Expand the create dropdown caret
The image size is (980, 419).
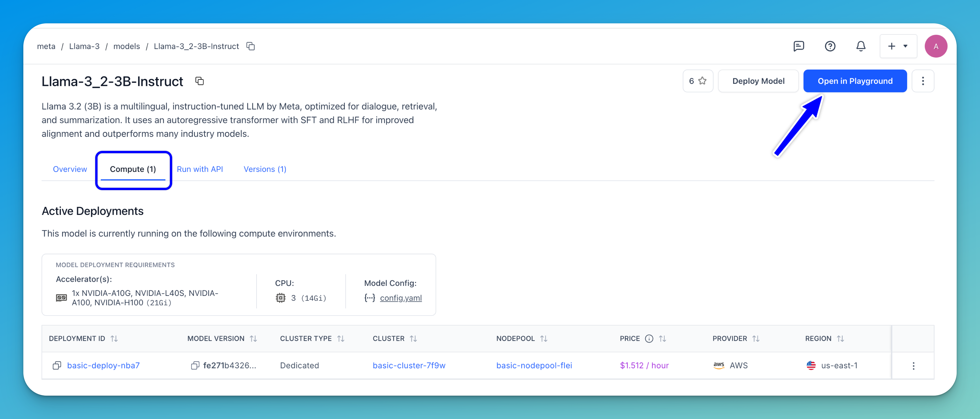point(905,46)
